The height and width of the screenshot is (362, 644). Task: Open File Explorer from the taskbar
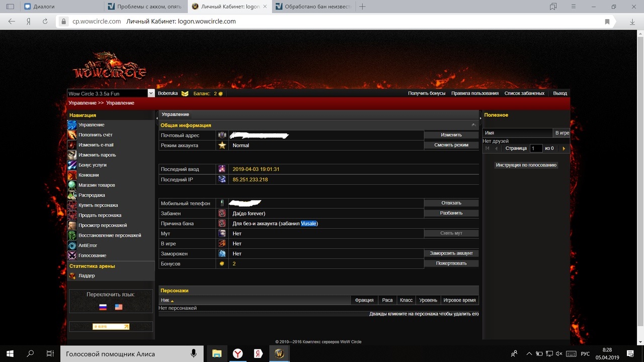217,353
